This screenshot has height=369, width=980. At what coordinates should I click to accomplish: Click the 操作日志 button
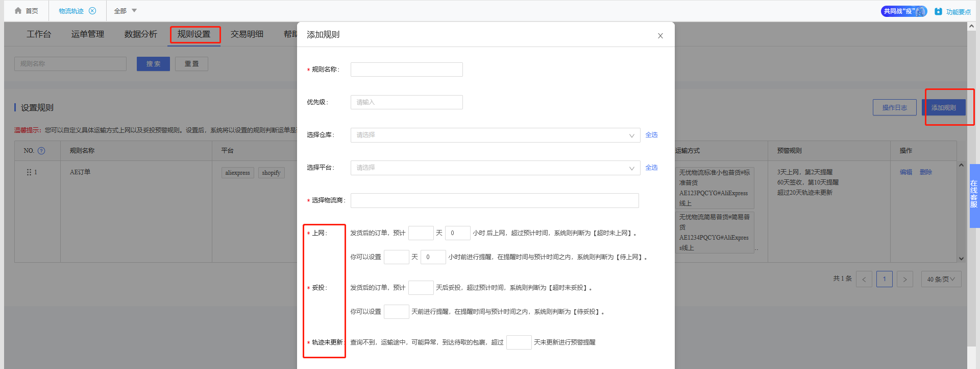pyautogui.click(x=894, y=107)
